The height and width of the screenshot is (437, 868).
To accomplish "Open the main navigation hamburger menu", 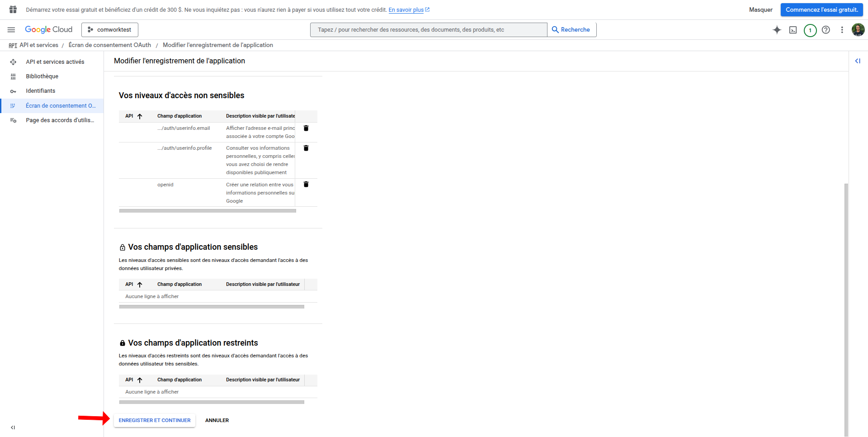I will (11, 30).
